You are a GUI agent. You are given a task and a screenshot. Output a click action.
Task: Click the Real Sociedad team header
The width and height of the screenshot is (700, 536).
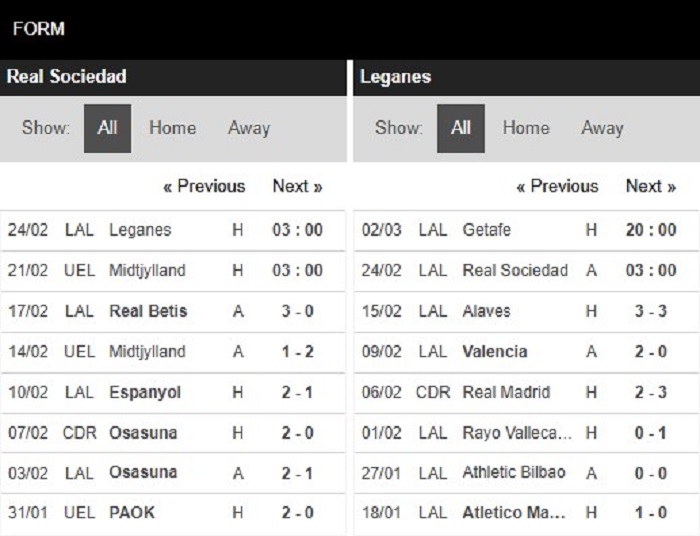point(67,76)
